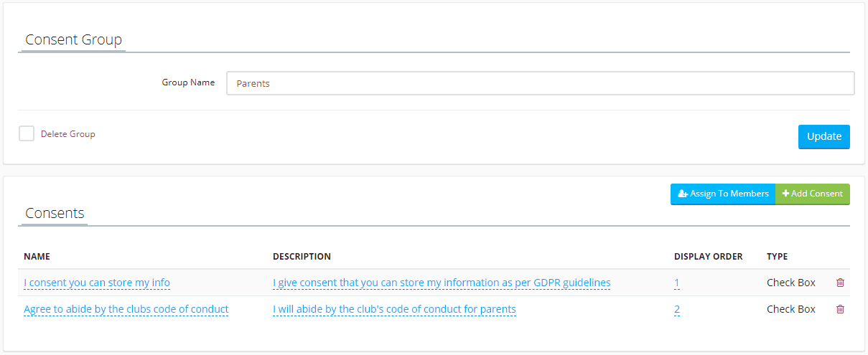Click the trash icon for the code of conduct consent
Screen dimensions: 868x355
840,309
